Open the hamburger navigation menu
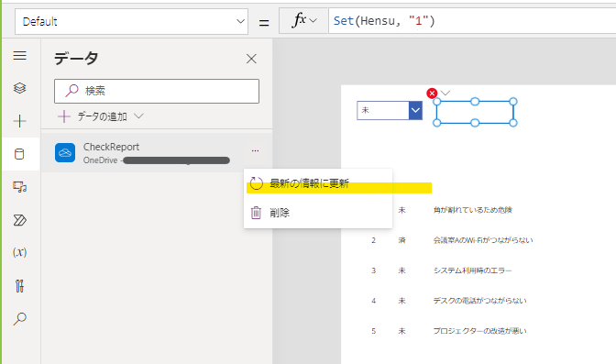Image resolution: width=616 pixels, height=364 pixels. point(19,55)
